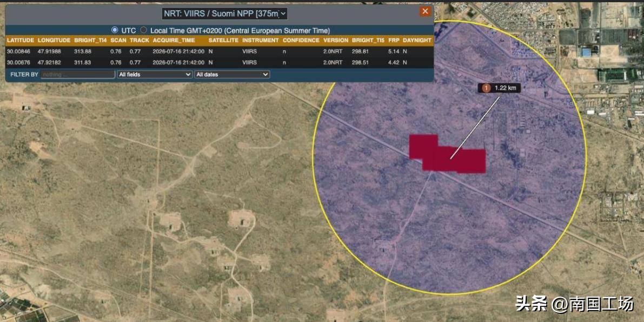This screenshot has height=322, width=644.
Task: Click the DAYNIGHT column header
Action: (417, 40)
